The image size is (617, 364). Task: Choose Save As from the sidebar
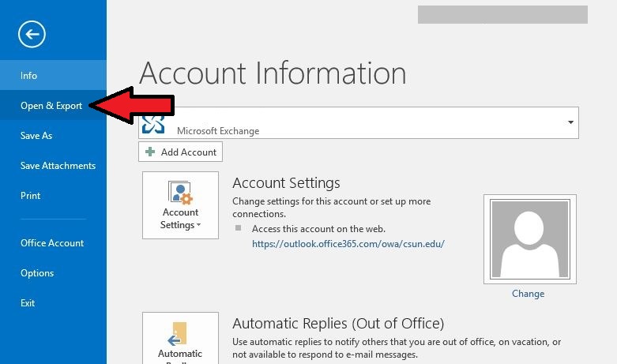(36, 136)
